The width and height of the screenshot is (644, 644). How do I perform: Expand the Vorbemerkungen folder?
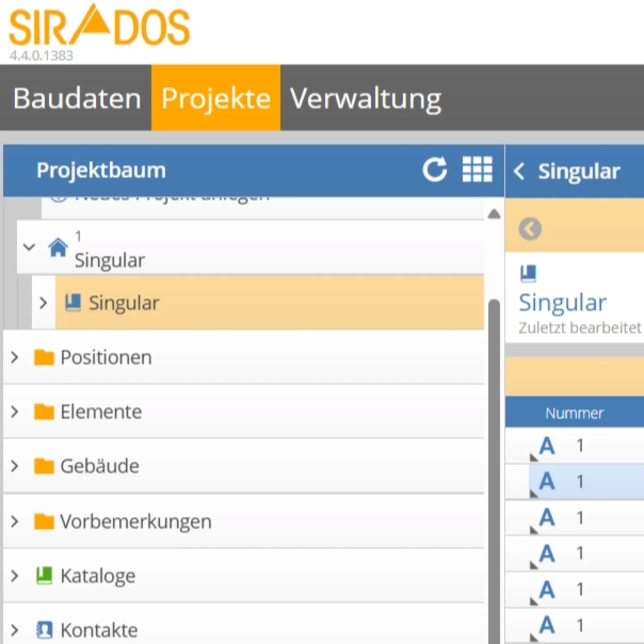pyautogui.click(x=15, y=521)
